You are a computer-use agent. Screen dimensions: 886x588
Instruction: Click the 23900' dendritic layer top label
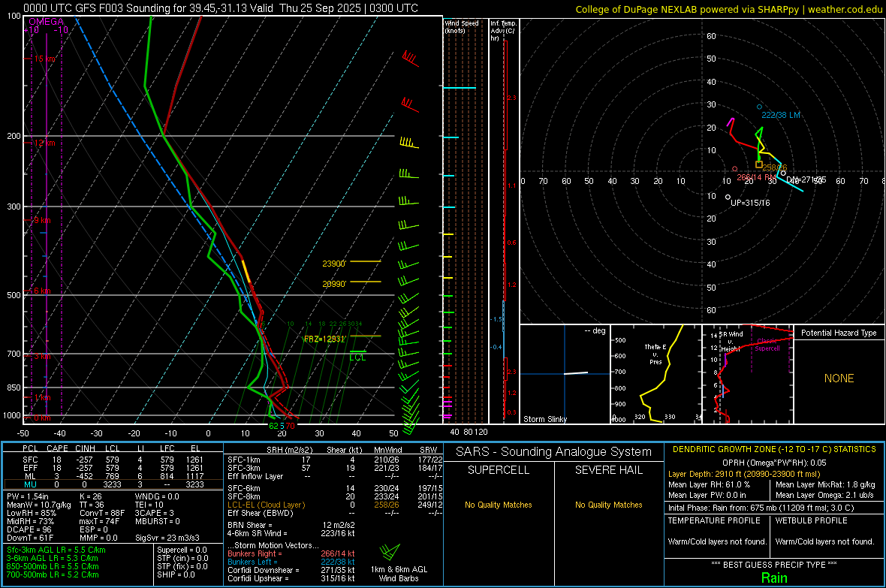coord(334,264)
